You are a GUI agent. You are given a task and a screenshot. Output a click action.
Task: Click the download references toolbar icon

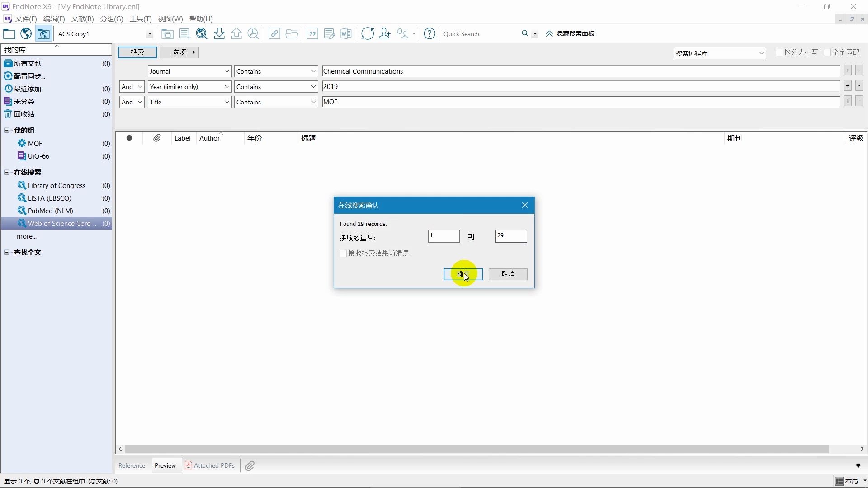point(219,33)
